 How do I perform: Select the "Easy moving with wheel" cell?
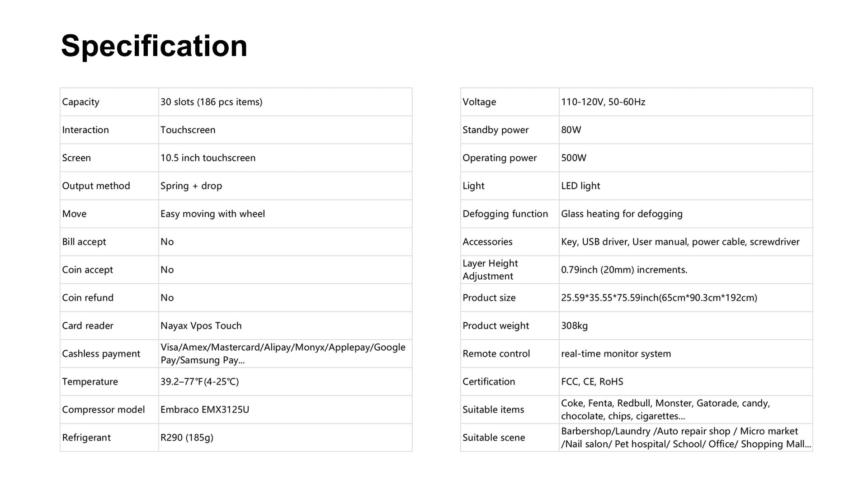pyautogui.click(x=212, y=214)
